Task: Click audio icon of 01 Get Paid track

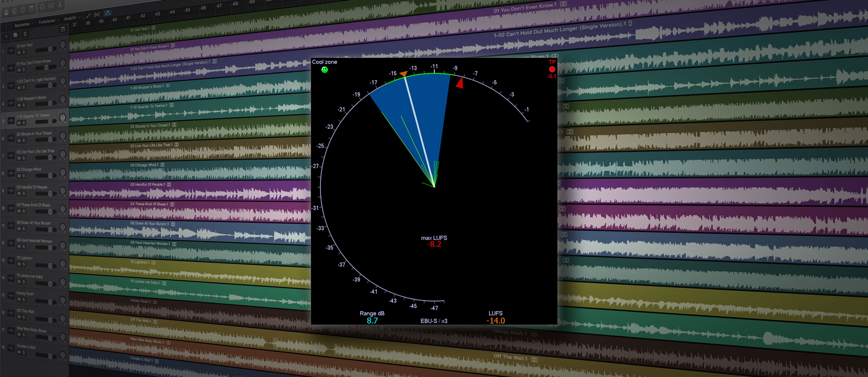Action: (x=11, y=51)
